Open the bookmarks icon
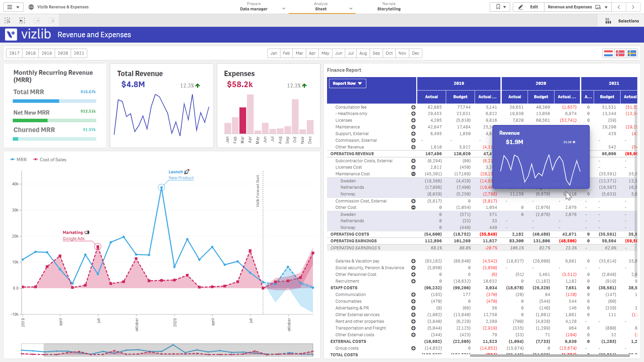 pos(498,7)
